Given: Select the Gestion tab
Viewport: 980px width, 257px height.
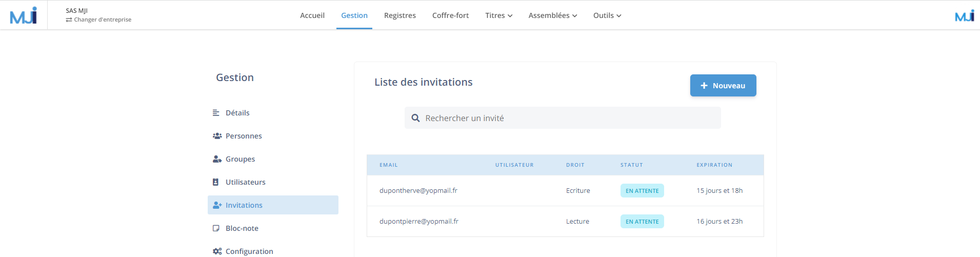Looking at the screenshot, I should (x=354, y=15).
